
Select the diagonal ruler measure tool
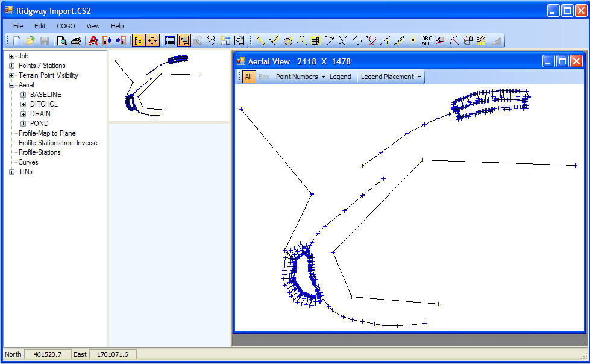pyautogui.click(x=399, y=40)
